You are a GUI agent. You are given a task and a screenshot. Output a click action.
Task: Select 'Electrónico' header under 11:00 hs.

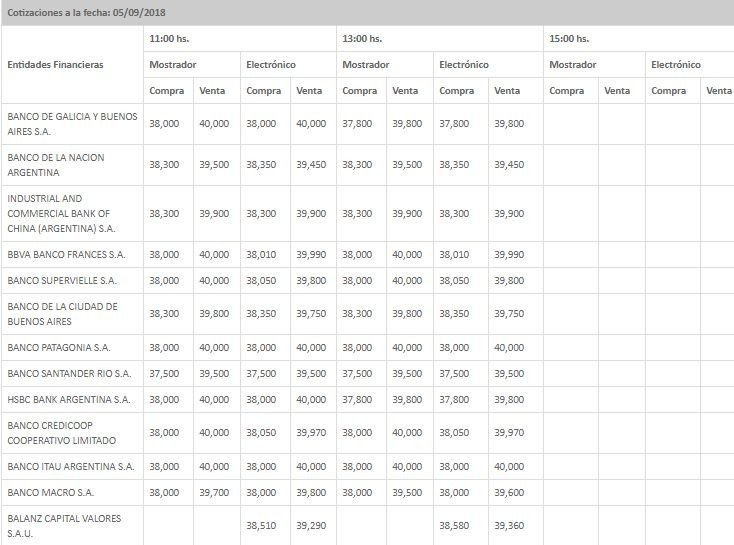point(271,65)
